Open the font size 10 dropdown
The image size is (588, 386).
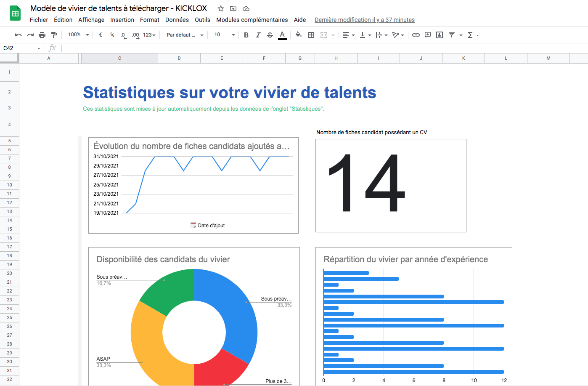point(224,35)
